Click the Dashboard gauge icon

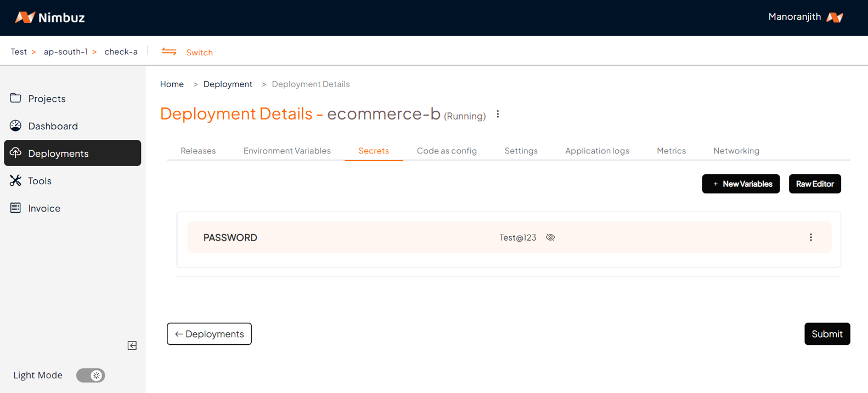coord(15,126)
